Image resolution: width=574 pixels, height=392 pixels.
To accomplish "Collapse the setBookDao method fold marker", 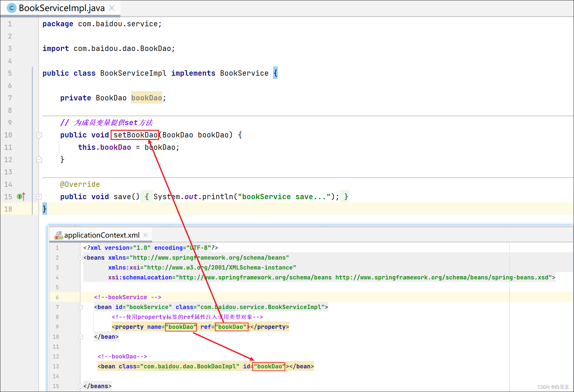I will [39, 135].
